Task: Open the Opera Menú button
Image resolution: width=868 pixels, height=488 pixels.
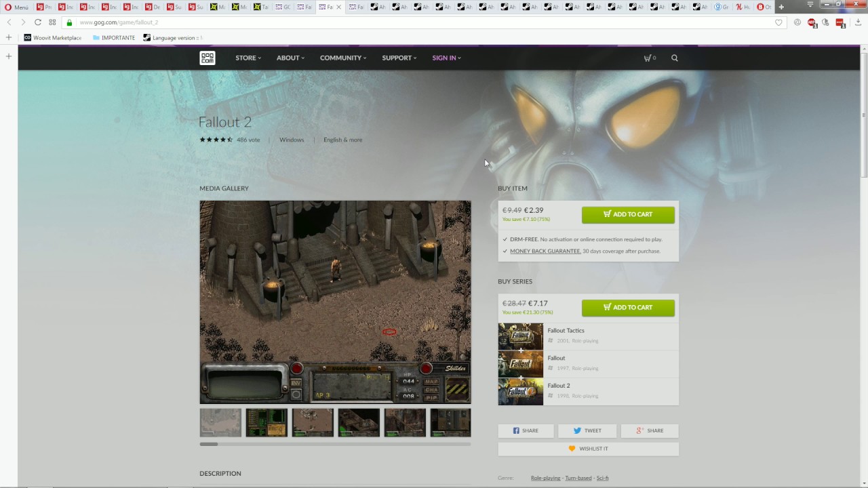Action: tap(17, 7)
